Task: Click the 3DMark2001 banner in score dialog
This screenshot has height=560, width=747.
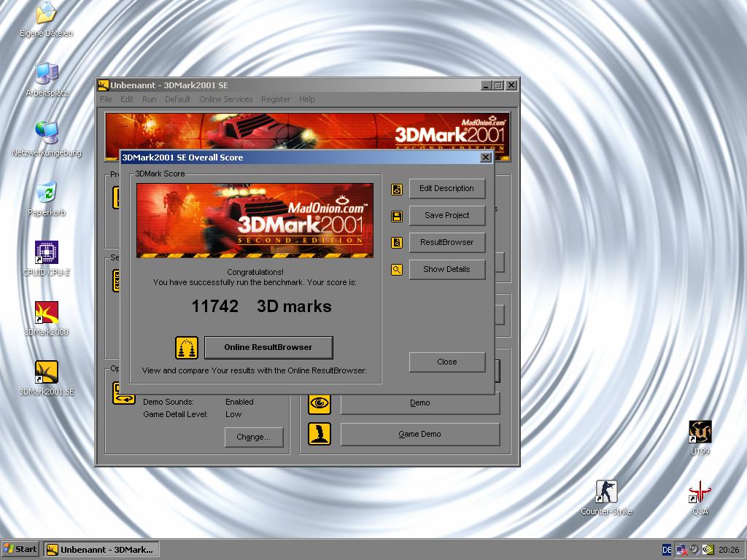Action: 255,220
